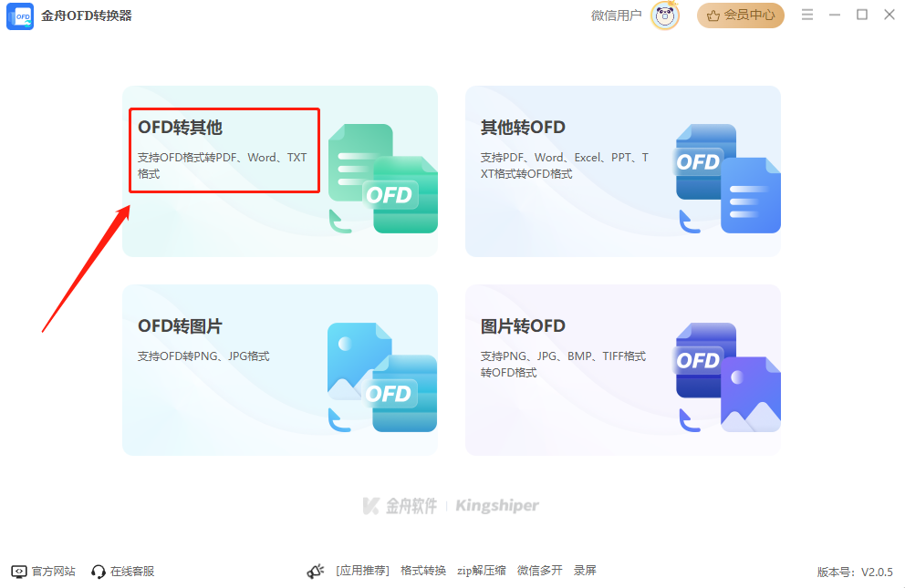Click the 金舟OFD转换器 app logo
The image size is (905, 588).
tap(20, 15)
